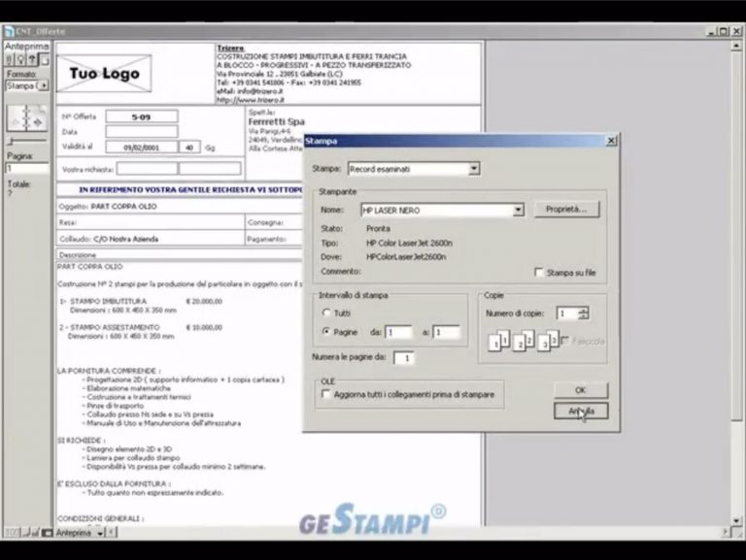Check 'Aggiorna tutti i collegamenti prima di stampare'
746x560 pixels.
[x=326, y=395]
